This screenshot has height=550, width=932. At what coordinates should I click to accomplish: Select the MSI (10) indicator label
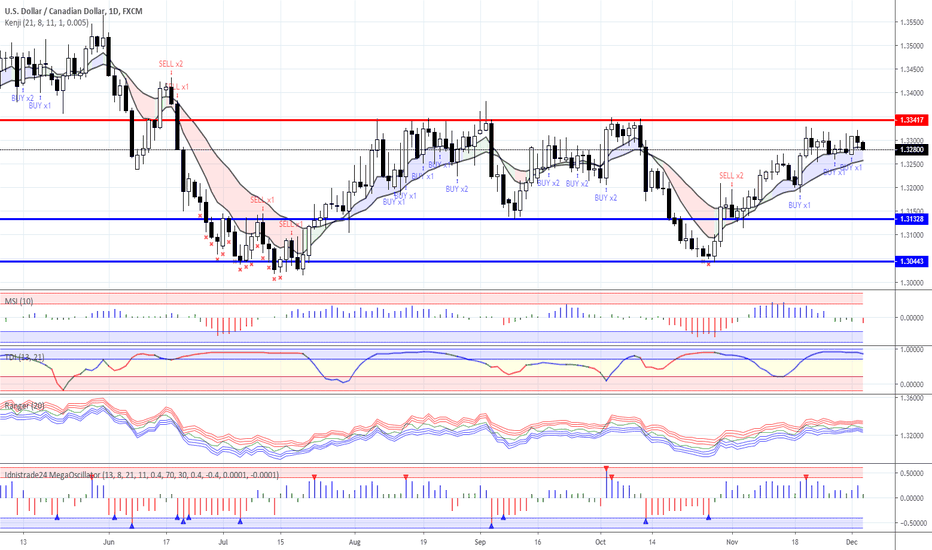18,299
